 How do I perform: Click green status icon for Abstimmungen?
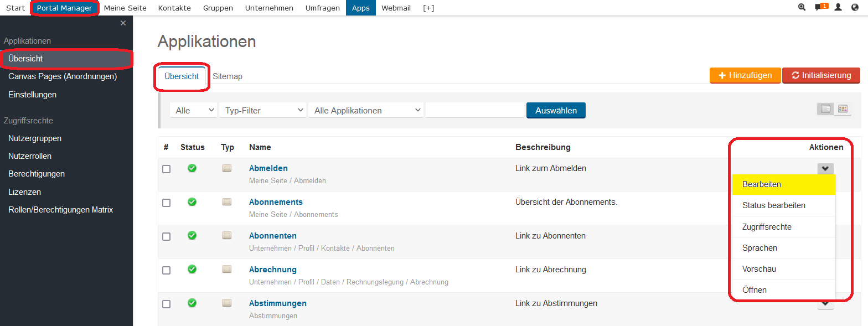click(x=192, y=303)
